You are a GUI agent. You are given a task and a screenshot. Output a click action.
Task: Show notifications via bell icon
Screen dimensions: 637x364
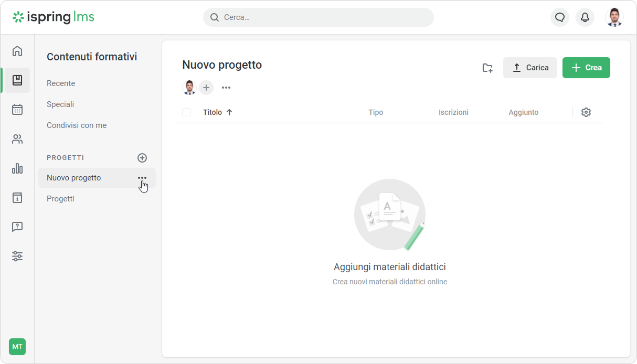[x=585, y=17]
